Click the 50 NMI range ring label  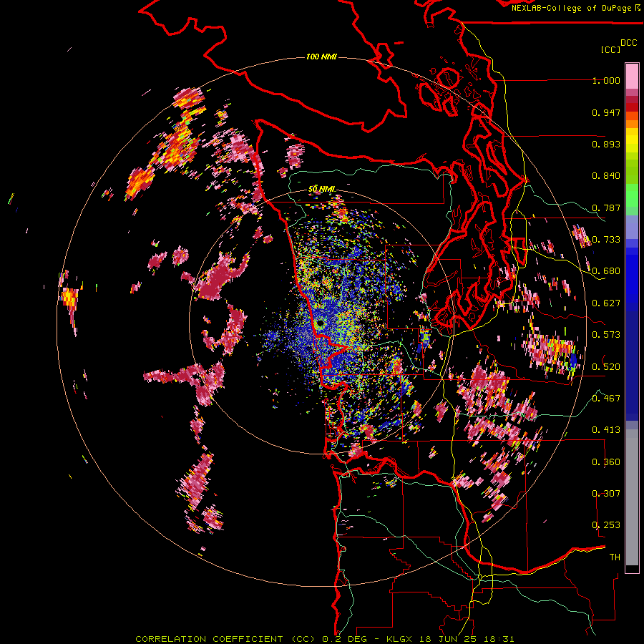click(321, 189)
